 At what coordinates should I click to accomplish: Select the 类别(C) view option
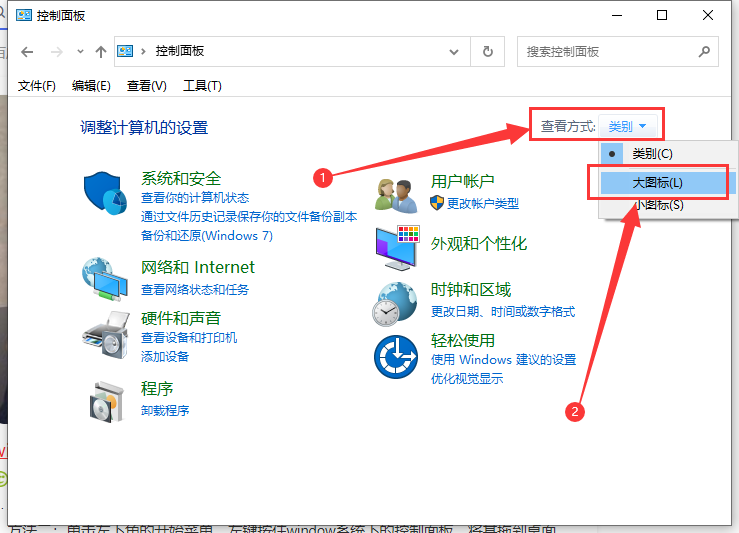[x=652, y=154]
